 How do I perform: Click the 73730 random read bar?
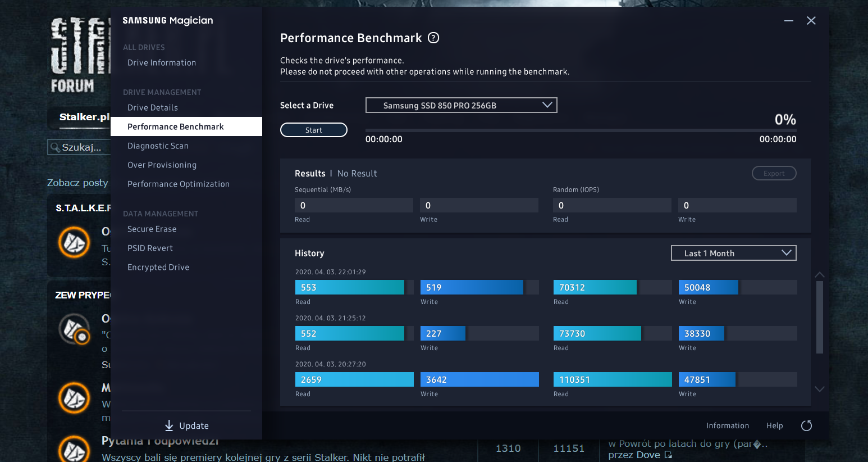[x=597, y=333]
